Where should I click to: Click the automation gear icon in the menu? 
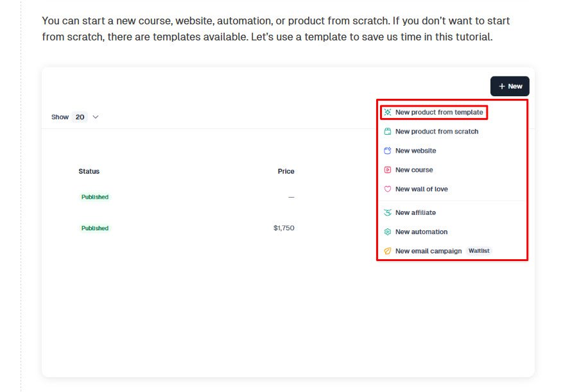(386, 232)
